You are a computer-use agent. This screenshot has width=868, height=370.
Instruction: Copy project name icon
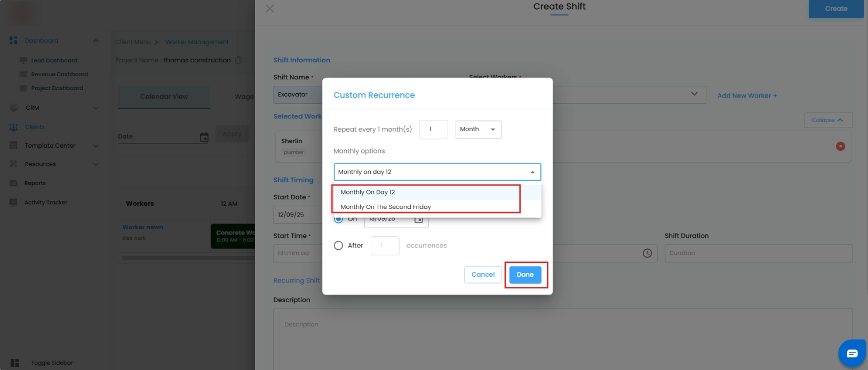[238, 60]
